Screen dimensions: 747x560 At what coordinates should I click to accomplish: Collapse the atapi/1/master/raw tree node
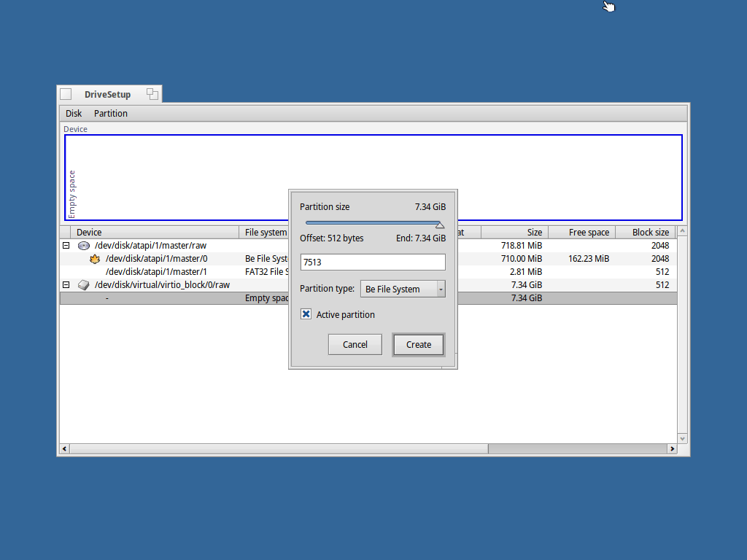click(66, 246)
